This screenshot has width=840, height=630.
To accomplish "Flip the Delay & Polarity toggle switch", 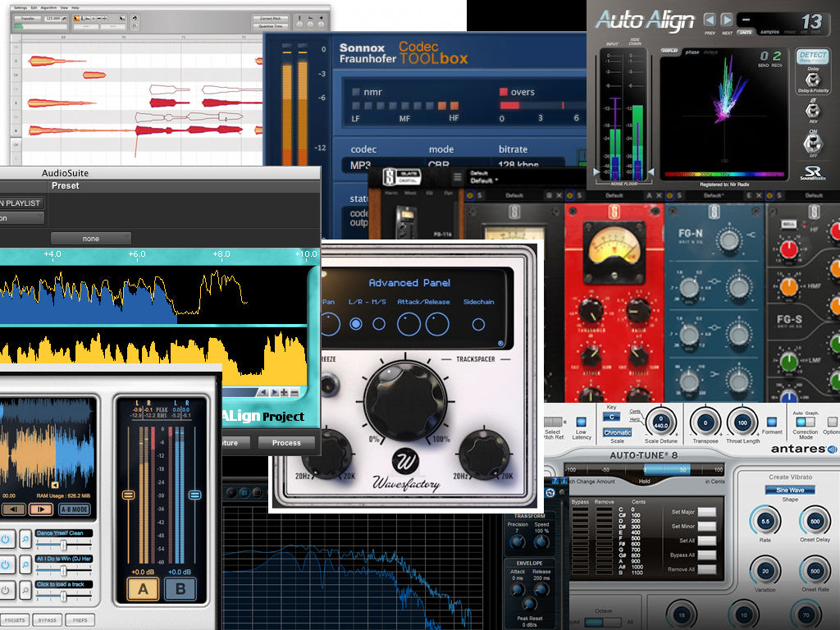I will point(813,80).
